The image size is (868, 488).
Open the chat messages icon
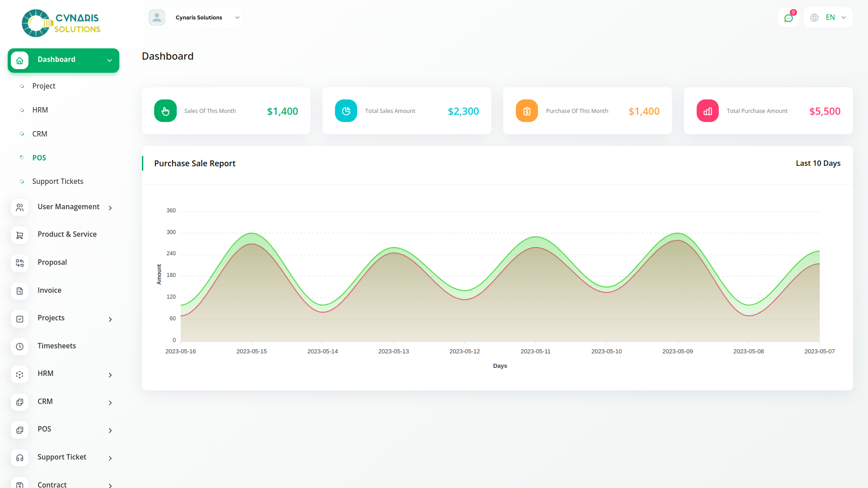click(788, 18)
